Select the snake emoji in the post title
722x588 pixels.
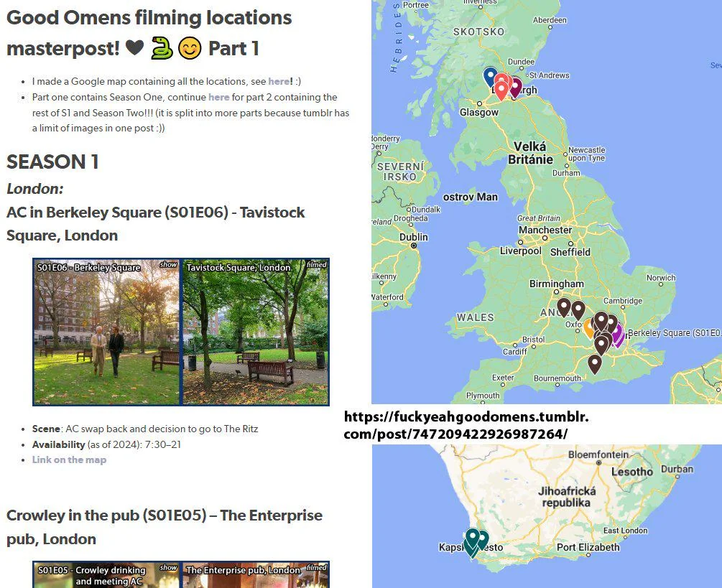pyautogui.click(x=159, y=50)
